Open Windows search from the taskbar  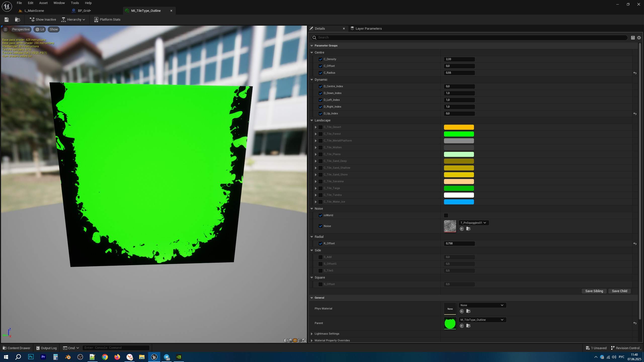click(18, 357)
